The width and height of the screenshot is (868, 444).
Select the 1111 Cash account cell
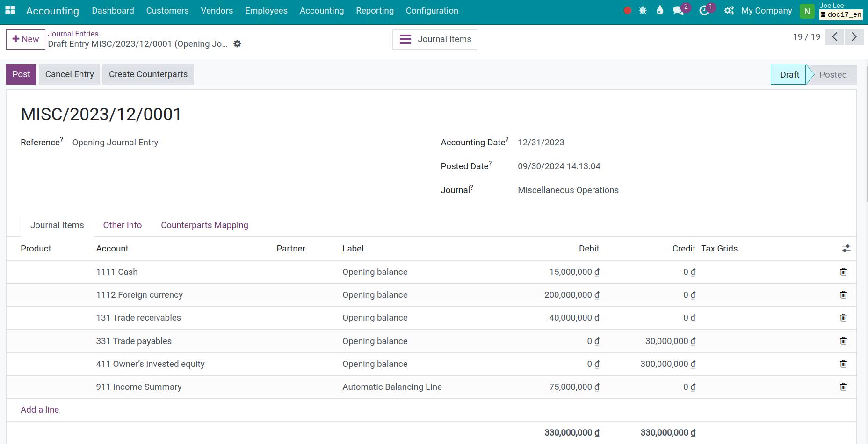[x=117, y=272]
